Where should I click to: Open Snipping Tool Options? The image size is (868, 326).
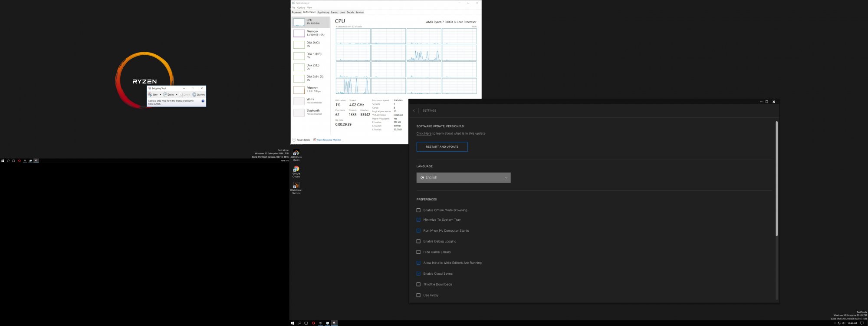coord(199,94)
